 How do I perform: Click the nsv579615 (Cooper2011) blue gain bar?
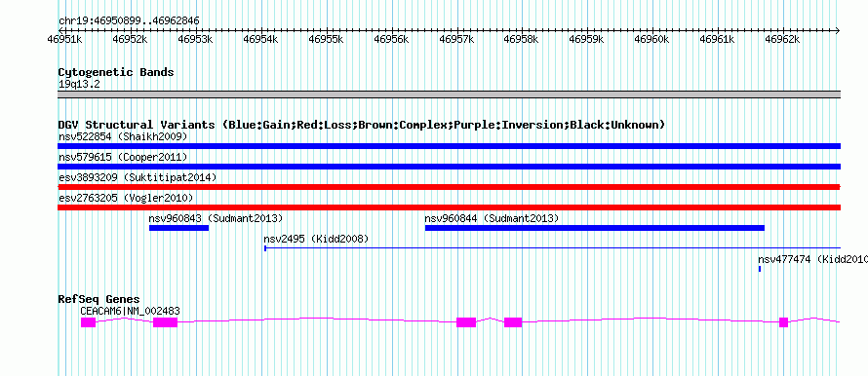449,167
